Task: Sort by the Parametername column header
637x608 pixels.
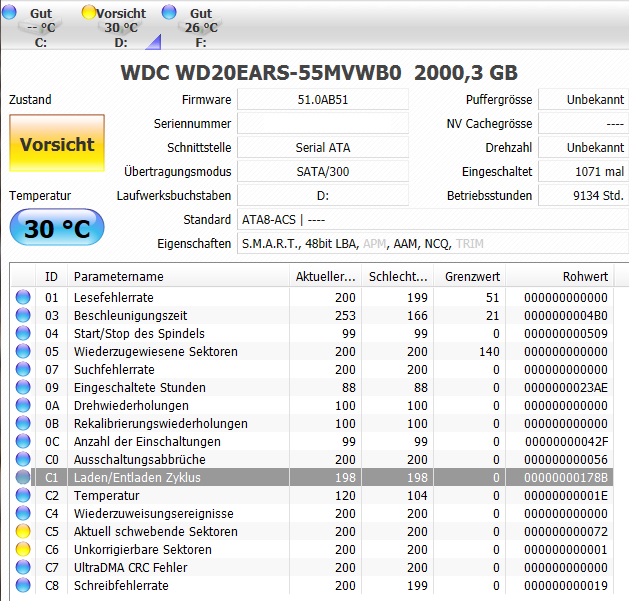Action: pos(178,277)
